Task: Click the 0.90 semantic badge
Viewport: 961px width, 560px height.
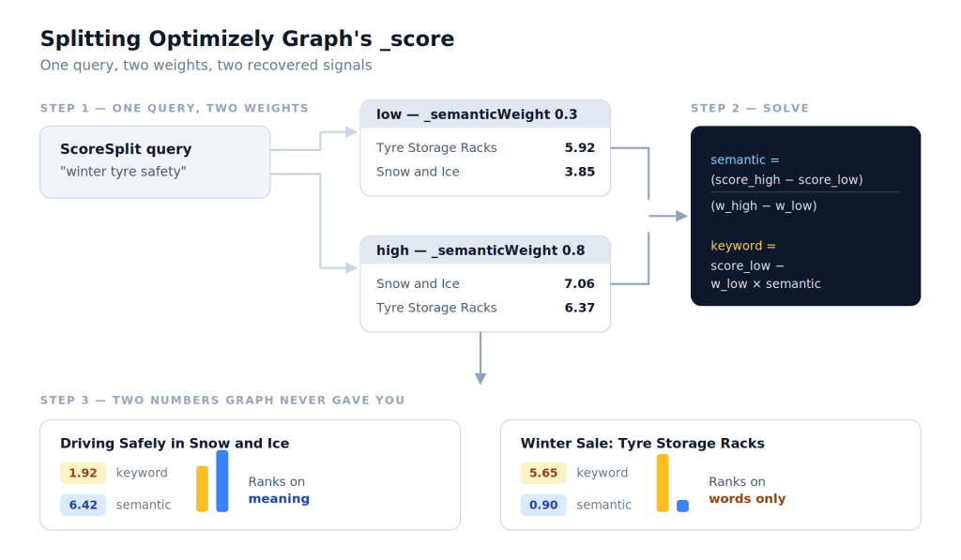Action: point(543,505)
